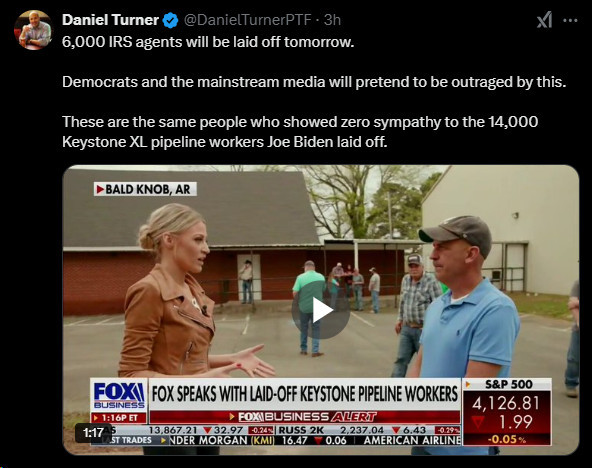
Task: Open the @DanielTurnerPTF handle link
Action: 247,20
